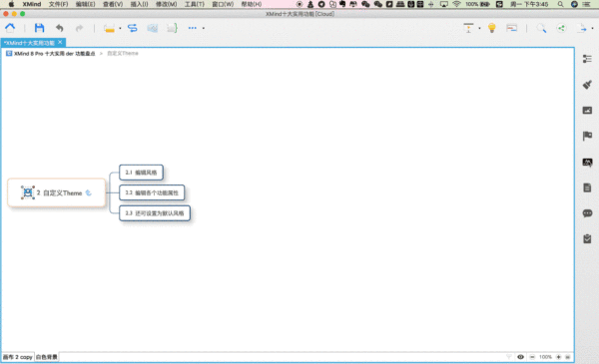The width and height of the screenshot is (599, 364).
Task: Click the boundary toolbar icon
Action: 153,28
